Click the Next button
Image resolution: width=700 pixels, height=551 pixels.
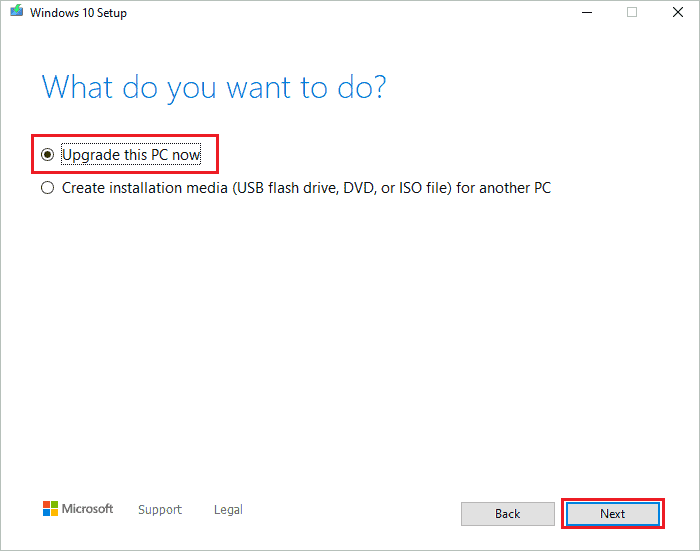click(612, 513)
